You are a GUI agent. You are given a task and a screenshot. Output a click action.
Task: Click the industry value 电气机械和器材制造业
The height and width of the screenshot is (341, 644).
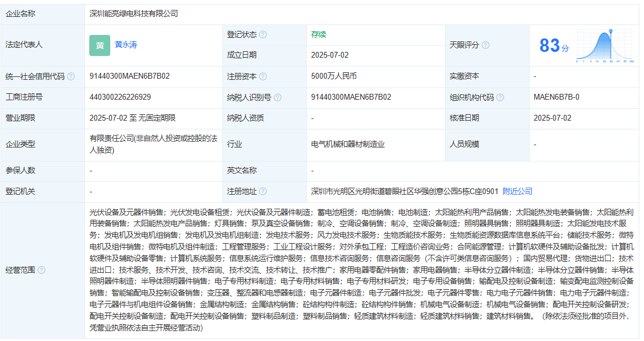point(348,144)
